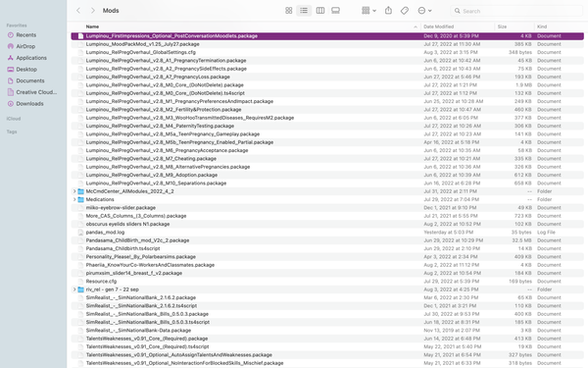Viewport: 588px width, 368px height.
Task: Click the Medications folder icon
Action: [x=80, y=199]
